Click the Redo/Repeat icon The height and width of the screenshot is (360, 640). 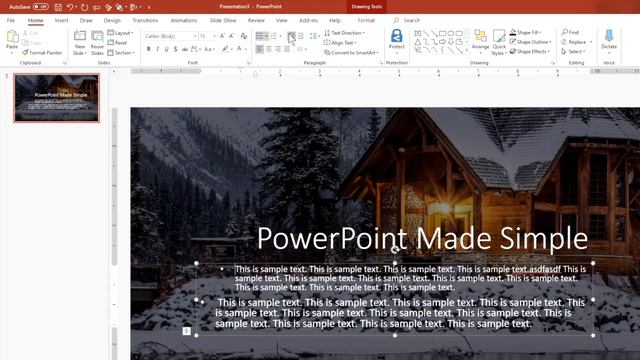pos(84,7)
